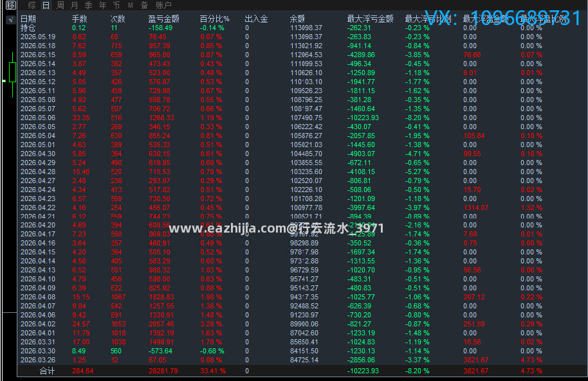The width and height of the screenshot is (588, 381).
Task: Click profit value 2857.46
Action: [x=161, y=324]
